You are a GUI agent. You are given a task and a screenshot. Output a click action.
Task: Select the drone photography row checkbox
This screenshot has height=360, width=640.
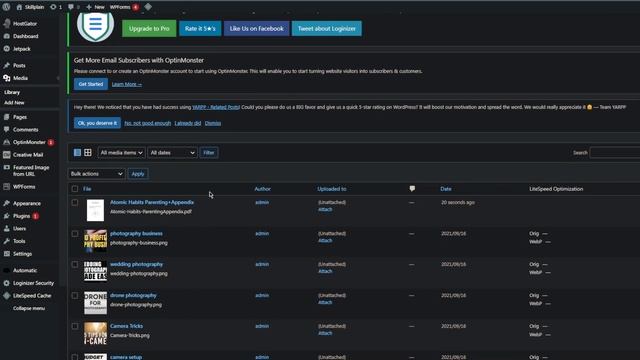tap(75, 296)
